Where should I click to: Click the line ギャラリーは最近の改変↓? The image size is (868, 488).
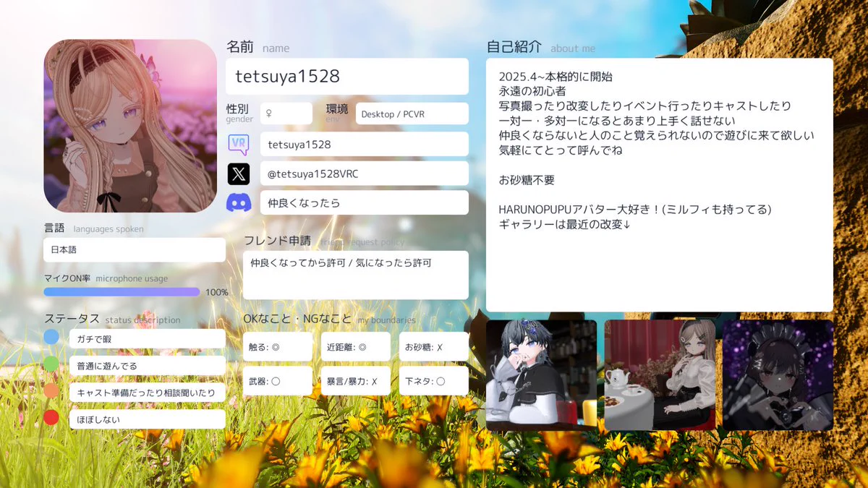(x=566, y=223)
